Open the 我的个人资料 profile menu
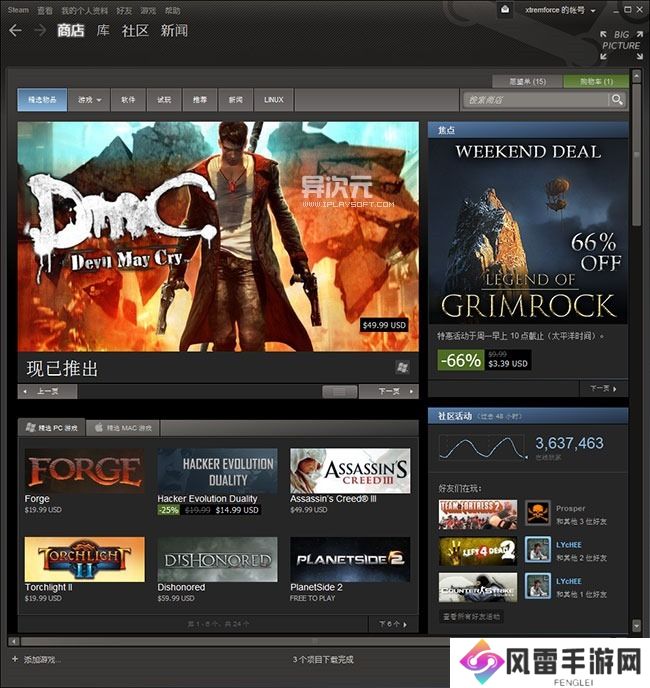The width and height of the screenshot is (650, 688). coord(84,10)
